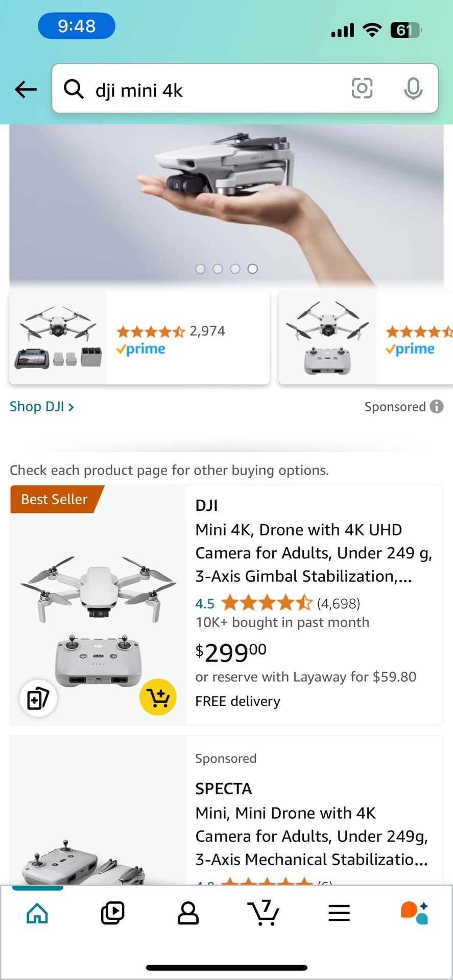Image resolution: width=453 pixels, height=980 pixels.
Task: Select the fourth carousel dot
Action: coord(253,269)
